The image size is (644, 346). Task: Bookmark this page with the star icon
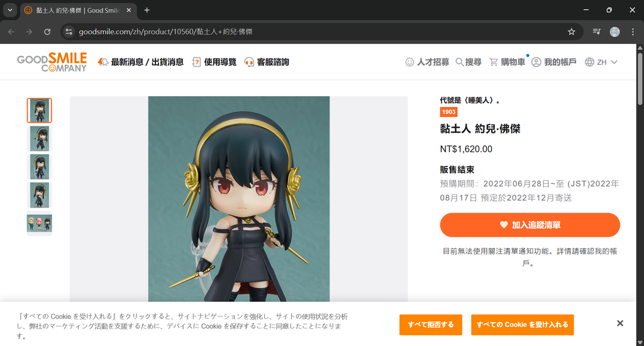coord(571,31)
